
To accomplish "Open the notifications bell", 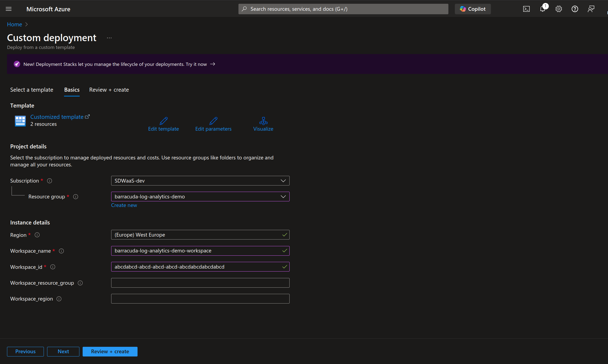I will click(543, 9).
